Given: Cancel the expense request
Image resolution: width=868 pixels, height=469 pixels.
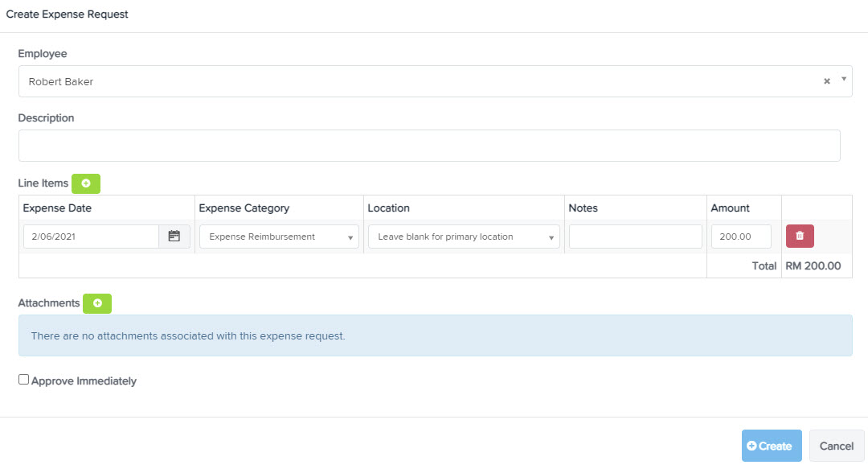Looking at the screenshot, I should 837,446.
